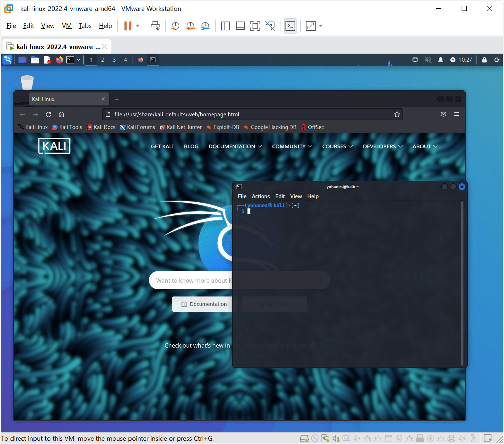Open the Pocket save icon in Firefox
Image resolution: width=504 pixels, height=444 pixels.
click(x=443, y=115)
